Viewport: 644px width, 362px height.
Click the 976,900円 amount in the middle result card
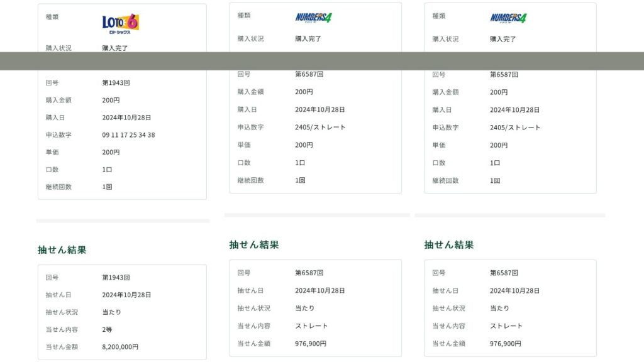pos(311,344)
